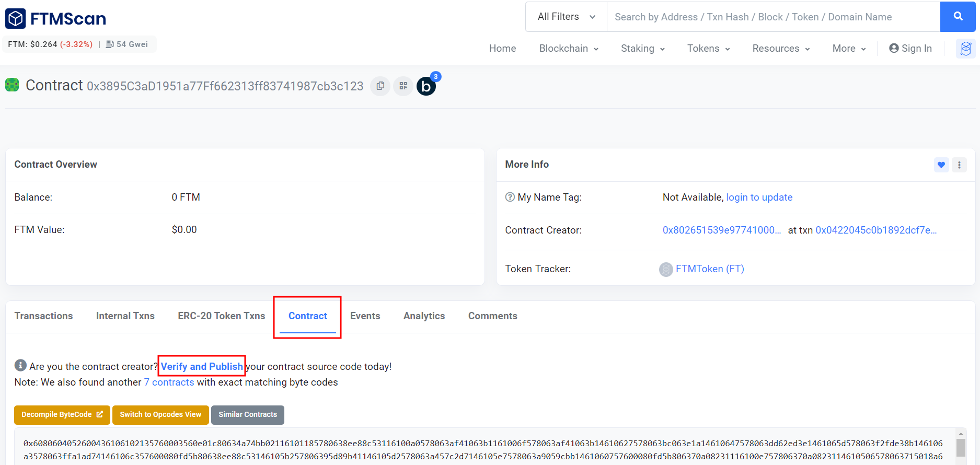Click the info icon beside contract creator question
This screenshot has width=980, height=465.
pos(20,365)
